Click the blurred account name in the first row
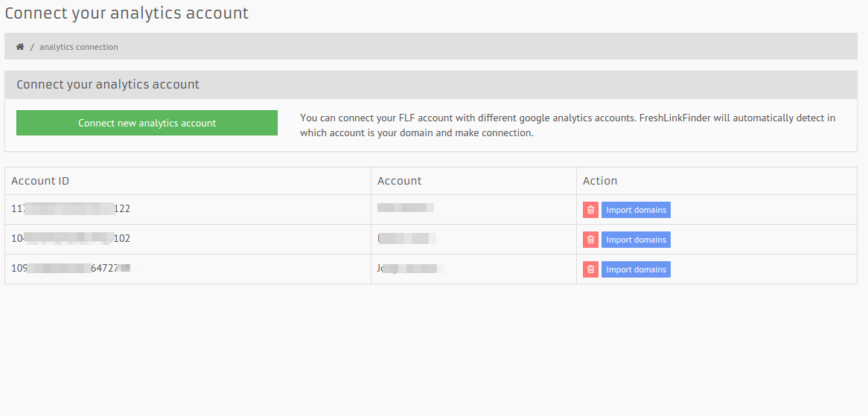The width and height of the screenshot is (868, 416). tap(406, 208)
